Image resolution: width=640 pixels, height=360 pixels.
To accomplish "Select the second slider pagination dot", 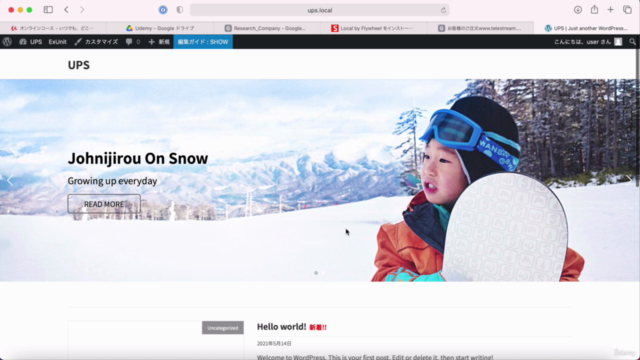I will tap(324, 273).
